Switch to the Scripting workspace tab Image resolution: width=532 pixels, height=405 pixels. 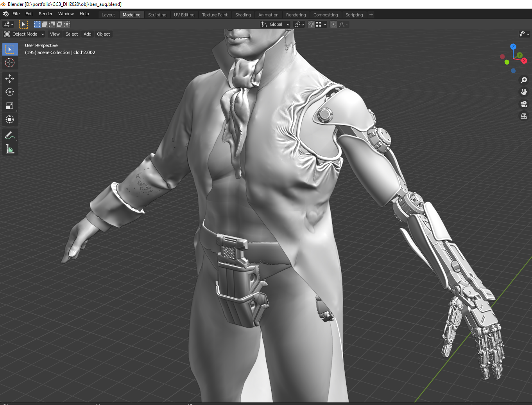point(354,15)
